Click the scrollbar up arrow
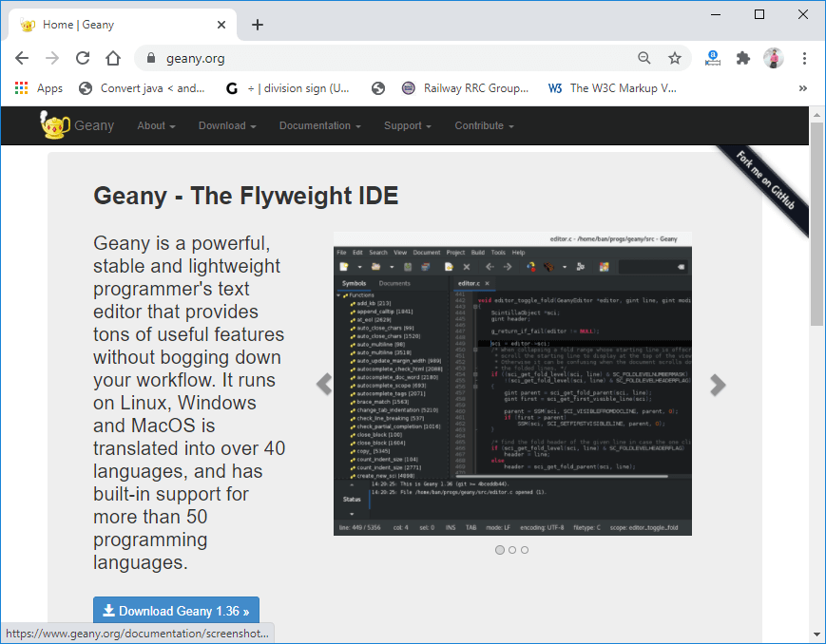This screenshot has width=826, height=644. tap(816, 114)
